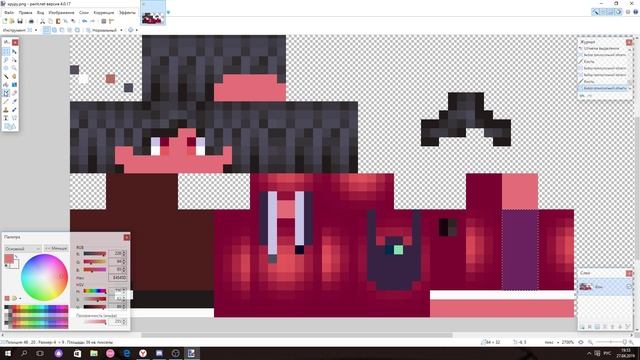Open the Эффекты menu
640x360 pixels.
click(x=127, y=13)
